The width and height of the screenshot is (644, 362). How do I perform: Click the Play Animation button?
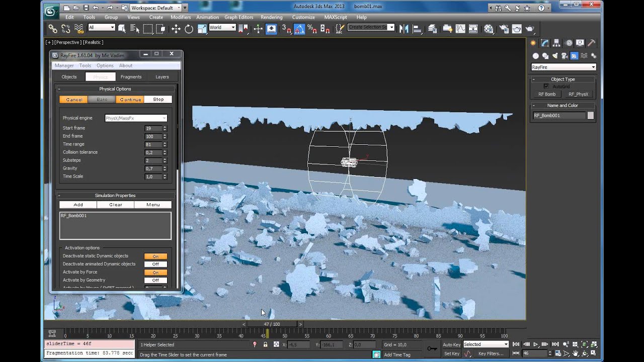click(536, 345)
